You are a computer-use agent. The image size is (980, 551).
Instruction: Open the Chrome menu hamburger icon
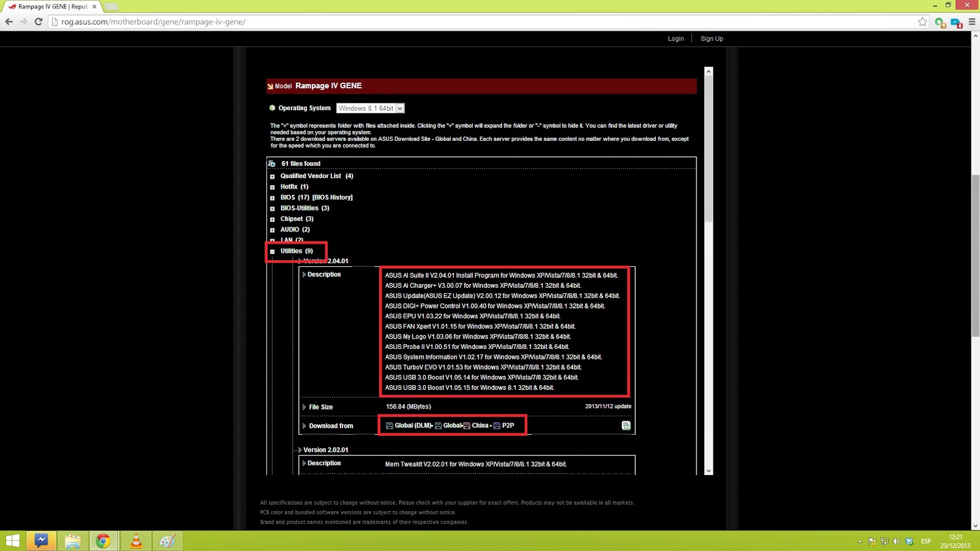click(972, 22)
